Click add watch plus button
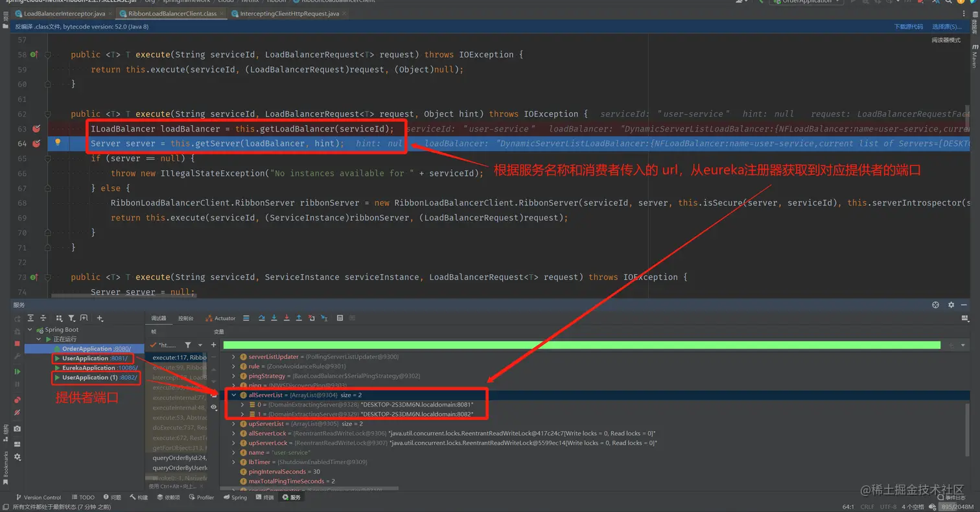Screen dimensions: 980x512 coord(213,345)
